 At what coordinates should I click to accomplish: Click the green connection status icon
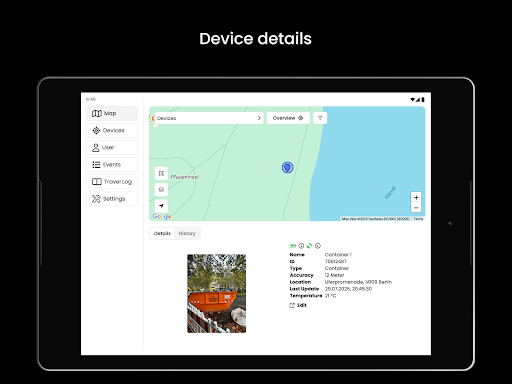click(x=309, y=246)
